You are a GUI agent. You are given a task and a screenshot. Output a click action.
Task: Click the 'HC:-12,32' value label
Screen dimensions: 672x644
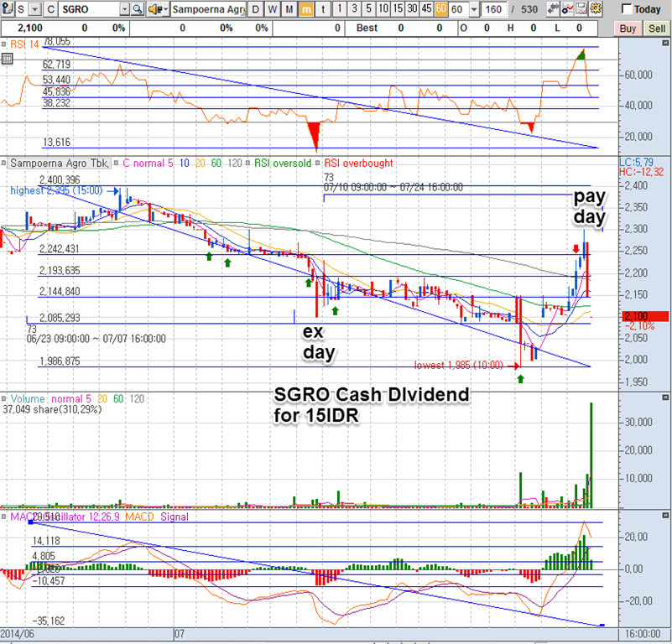coord(641,172)
